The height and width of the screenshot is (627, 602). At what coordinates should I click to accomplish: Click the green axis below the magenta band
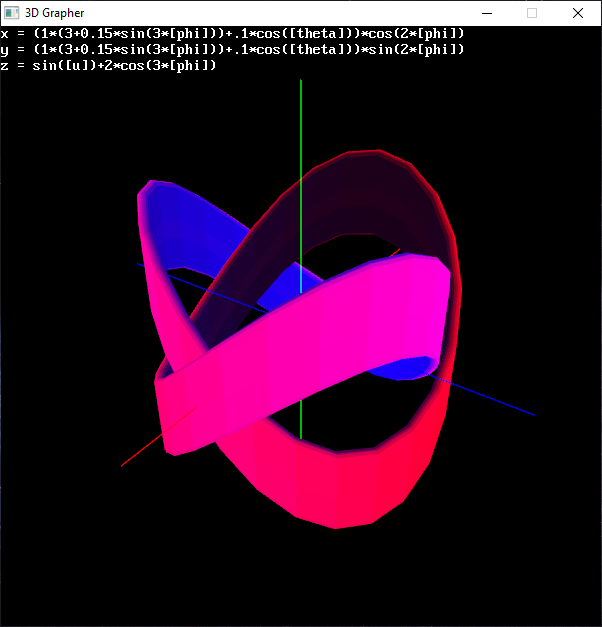[x=301, y=410]
